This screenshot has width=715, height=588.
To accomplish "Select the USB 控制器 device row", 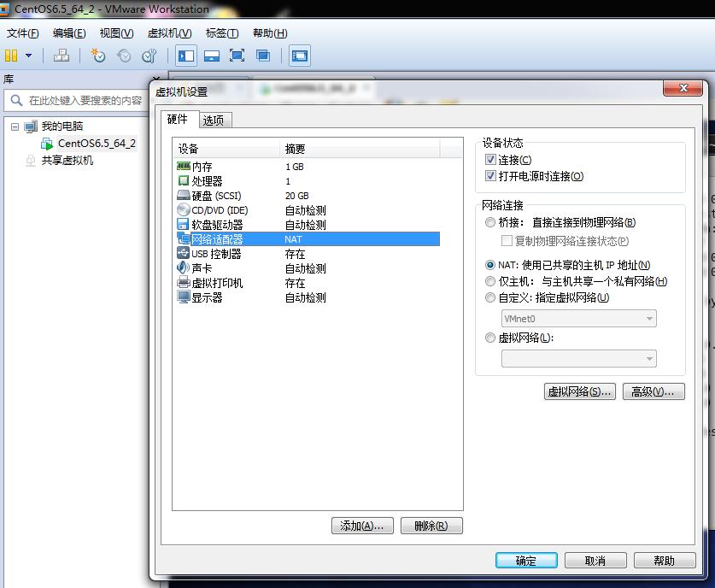I will [x=306, y=254].
